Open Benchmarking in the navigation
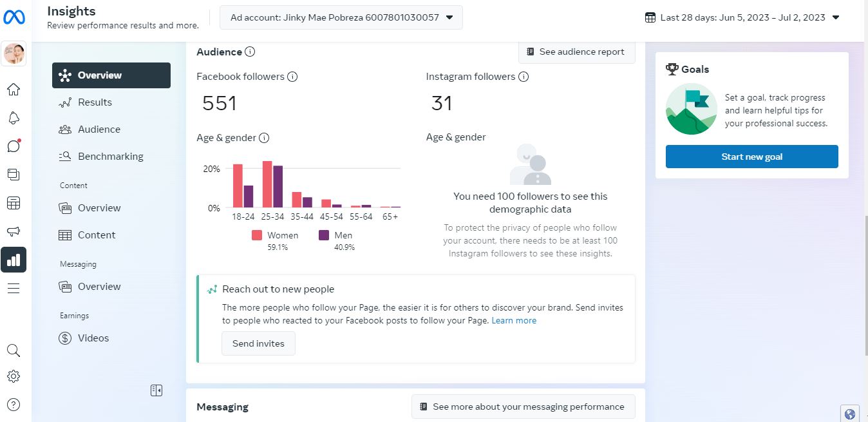The image size is (868, 422). click(111, 157)
